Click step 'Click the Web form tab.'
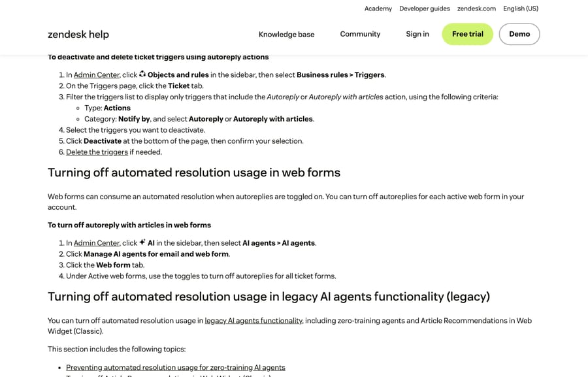This screenshot has height=377, width=588. tap(105, 265)
